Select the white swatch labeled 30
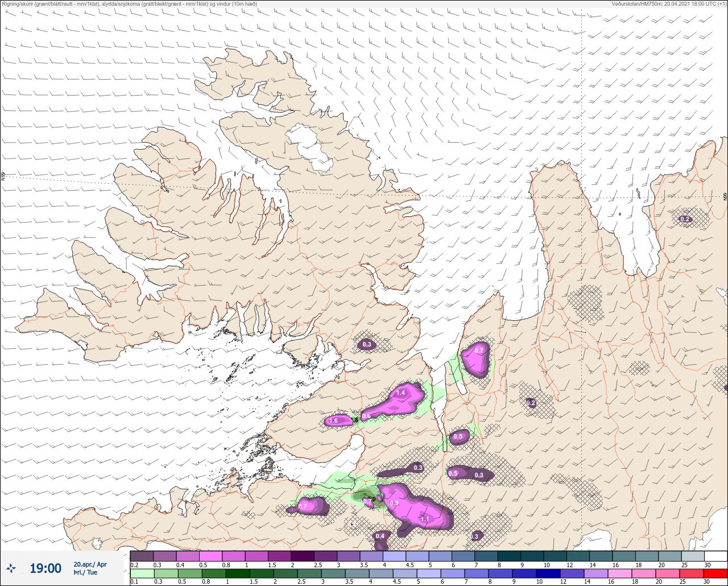Image resolution: width=728 pixels, height=586 pixels. click(715, 556)
